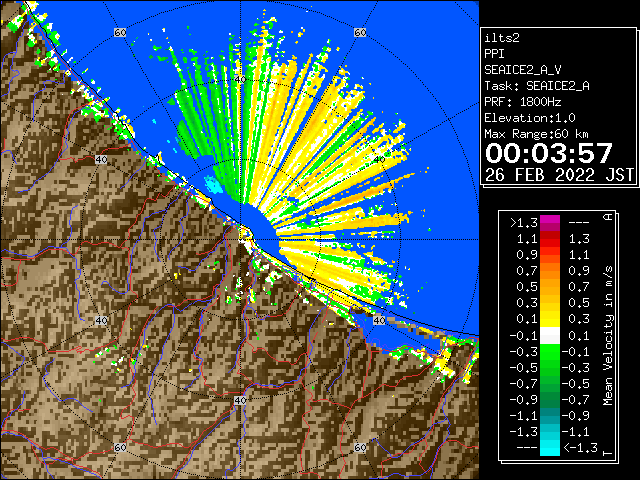
Task: Click the cyan velocity patch offshore near radar
Action: 213,184
